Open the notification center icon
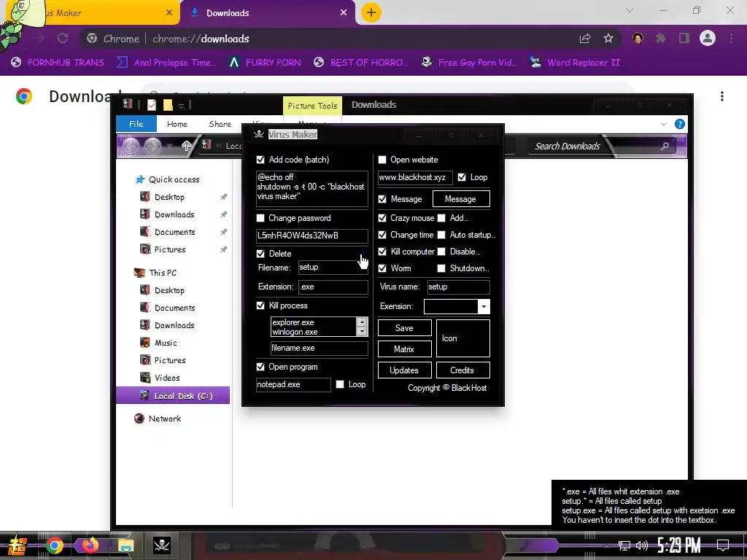The height and width of the screenshot is (560, 747). pyautogui.click(x=723, y=545)
